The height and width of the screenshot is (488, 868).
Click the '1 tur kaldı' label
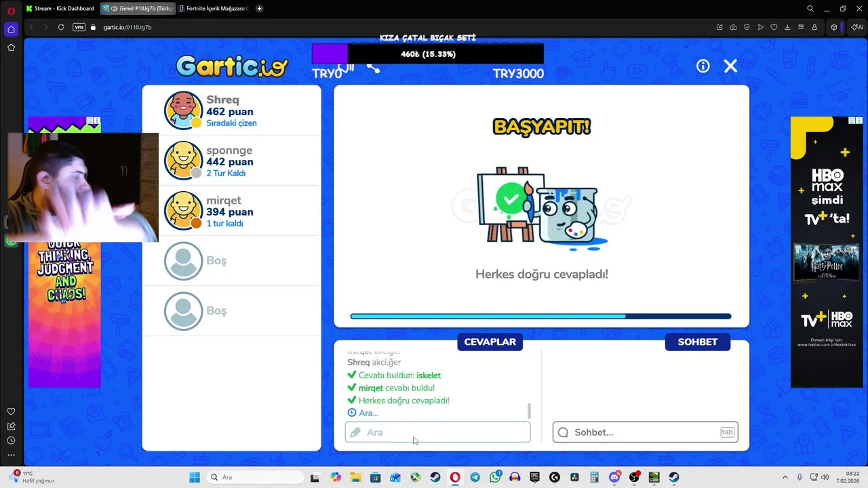pyautogui.click(x=224, y=224)
